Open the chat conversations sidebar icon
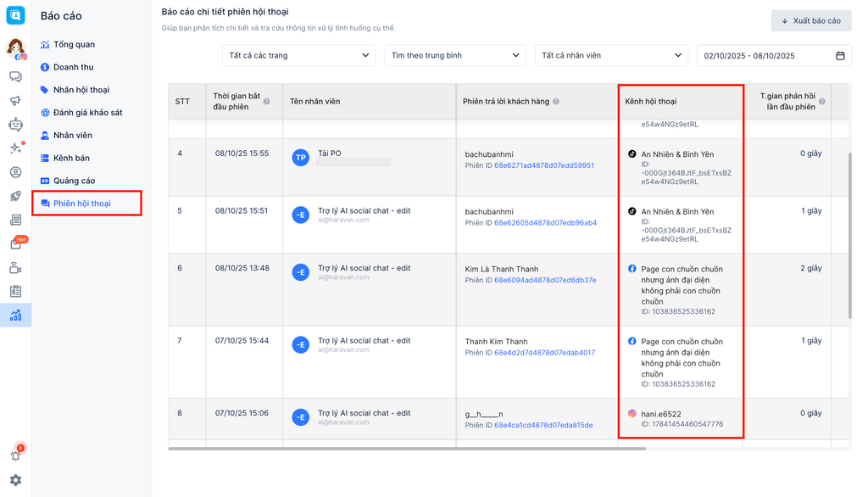 coord(15,77)
